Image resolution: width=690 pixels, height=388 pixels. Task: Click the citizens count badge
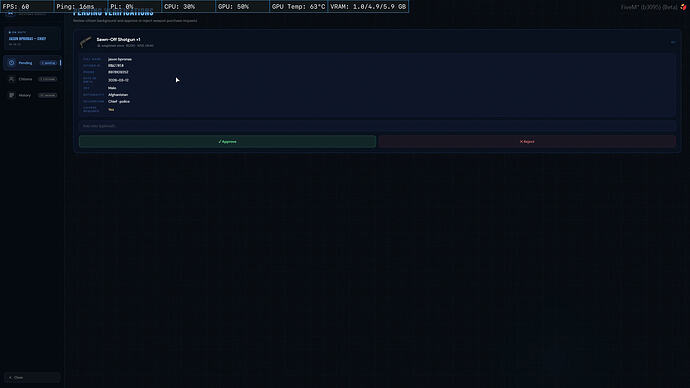point(48,79)
